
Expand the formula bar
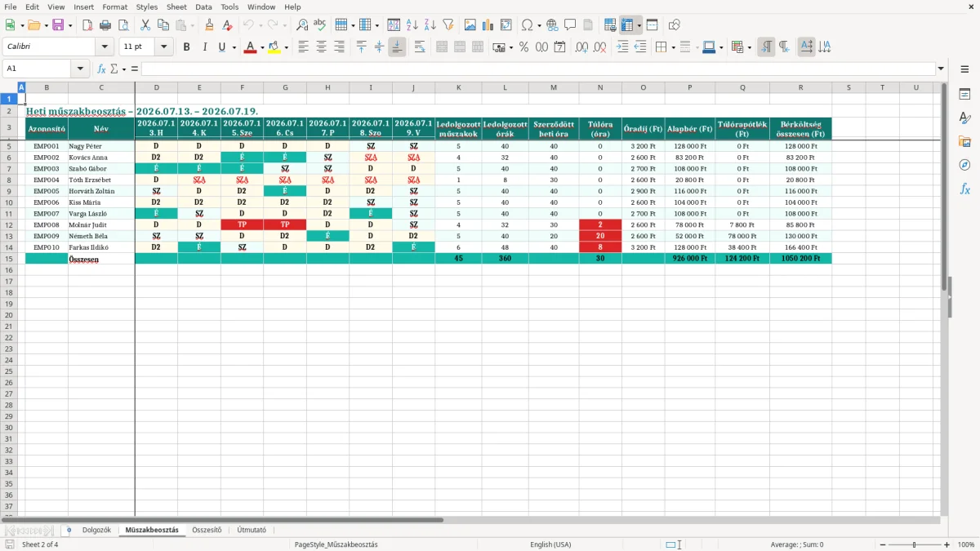[x=941, y=69]
